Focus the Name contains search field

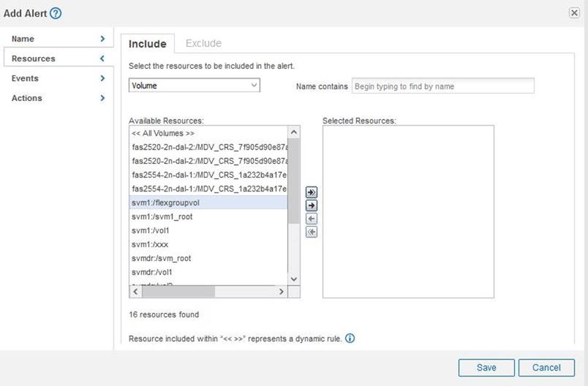point(442,86)
